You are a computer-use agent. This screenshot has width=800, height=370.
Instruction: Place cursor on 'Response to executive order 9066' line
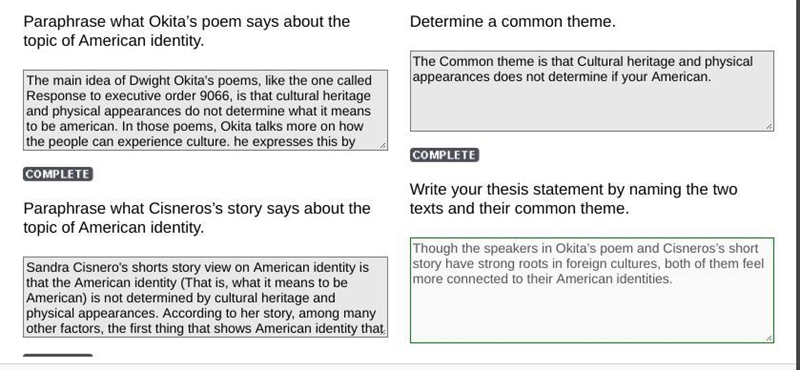[198, 96]
